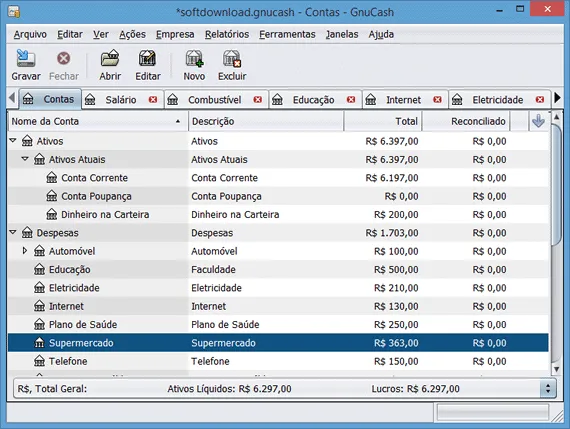Click the summary bar currency stepper
Screen dimensions: 570x429
tap(547, 389)
